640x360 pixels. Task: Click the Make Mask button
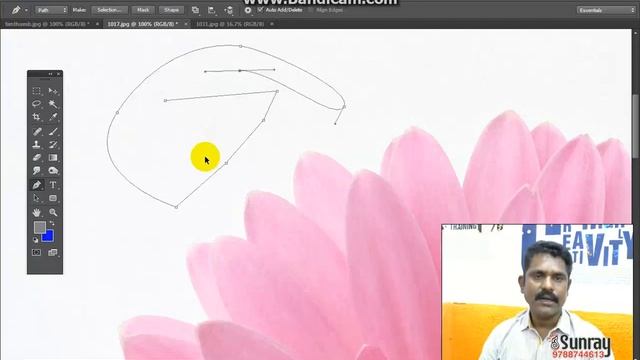pos(143,10)
